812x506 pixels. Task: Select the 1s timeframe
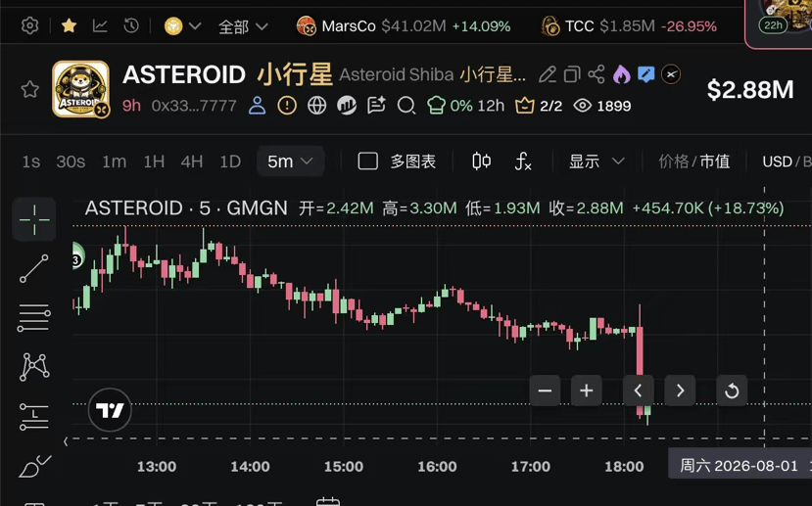coord(30,161)
